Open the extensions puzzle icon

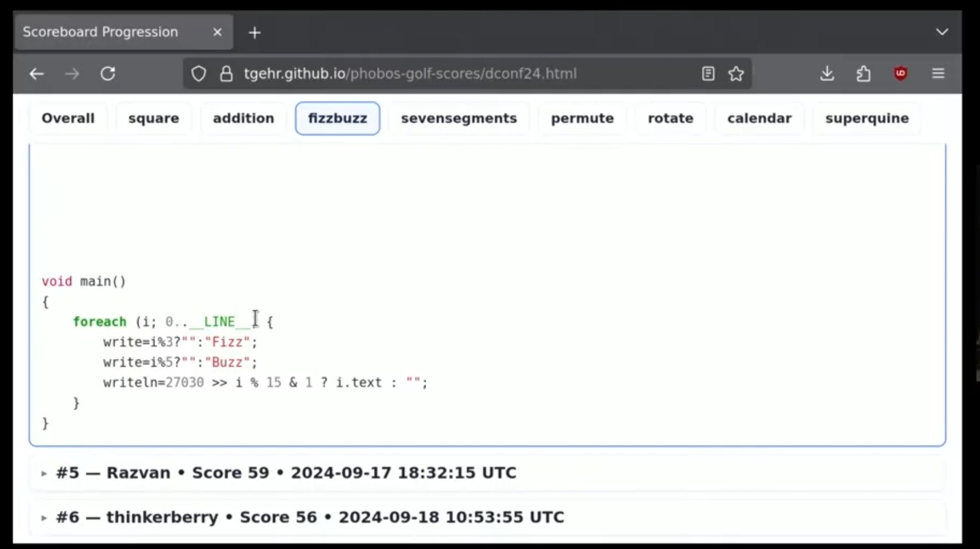click(864, 74)
